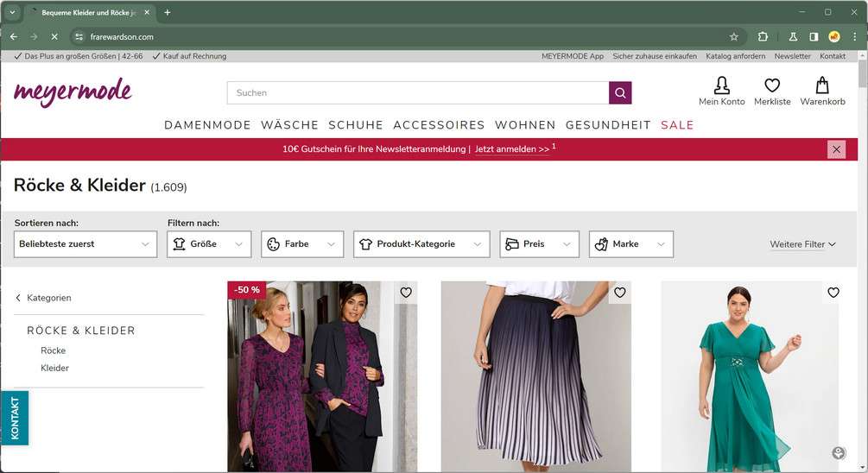868x473 pixels.
Task: Go back to the previous page
Action: click(x=14, y=37)
